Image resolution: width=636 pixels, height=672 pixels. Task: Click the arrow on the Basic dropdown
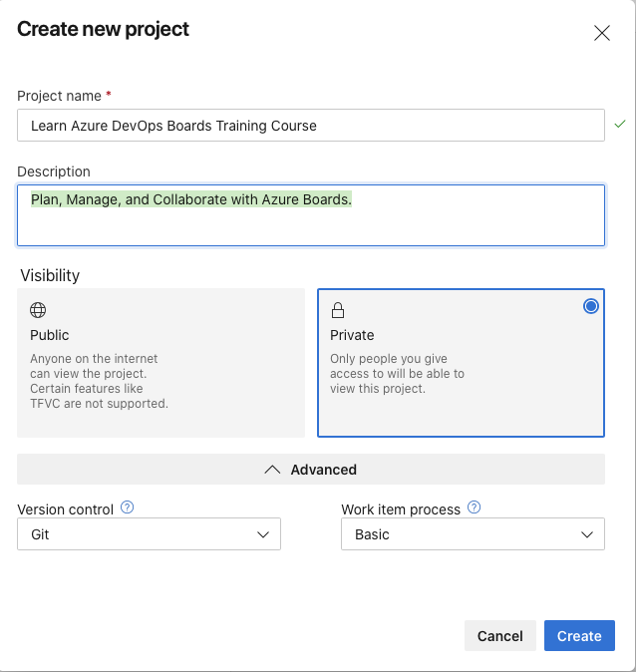587,534
